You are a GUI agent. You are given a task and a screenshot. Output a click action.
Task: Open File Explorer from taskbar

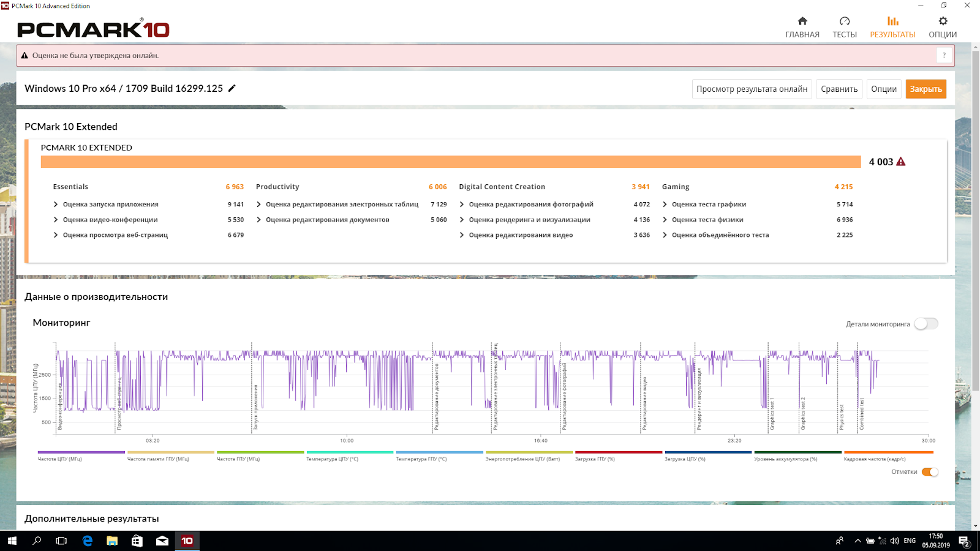112,541
